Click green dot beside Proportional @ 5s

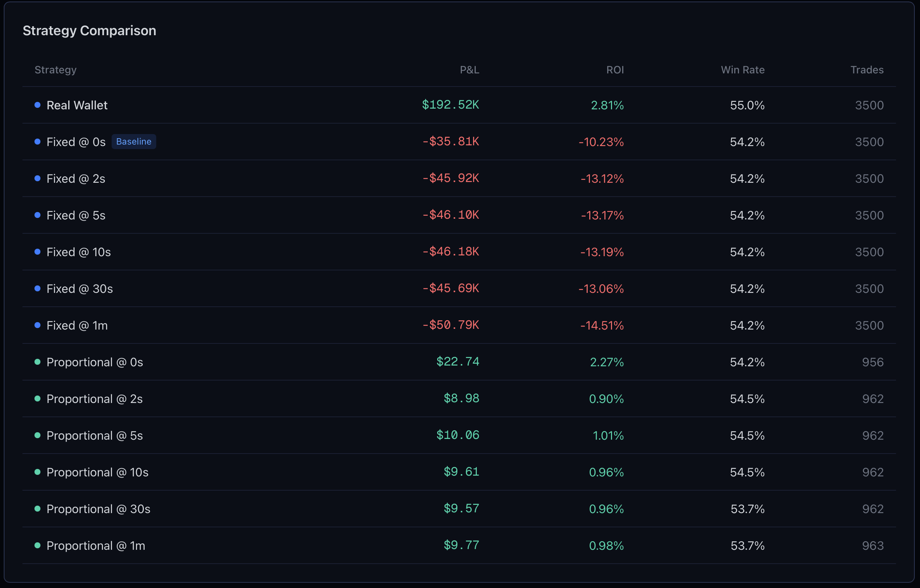(37, 435)
